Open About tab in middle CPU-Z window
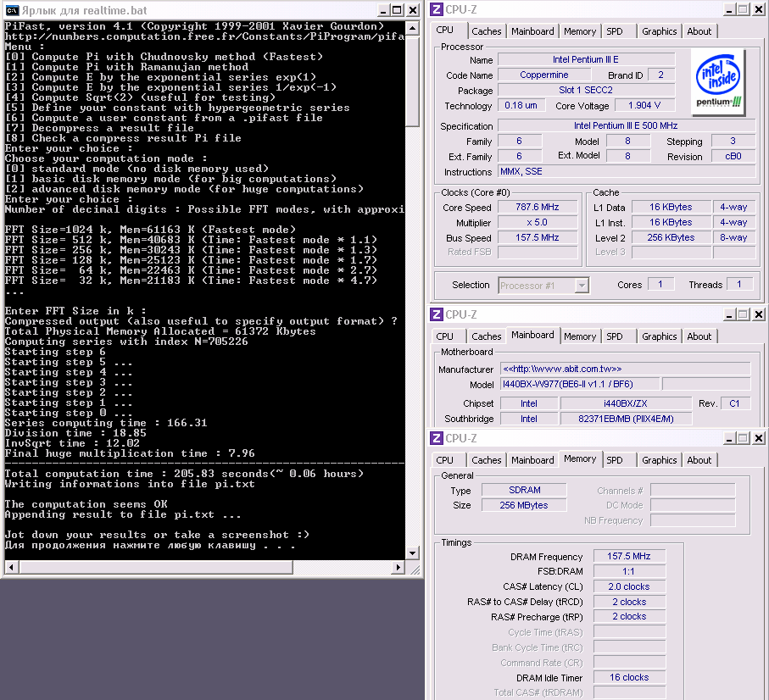This screenshot has height=700, width=769. tap(699, 336)
